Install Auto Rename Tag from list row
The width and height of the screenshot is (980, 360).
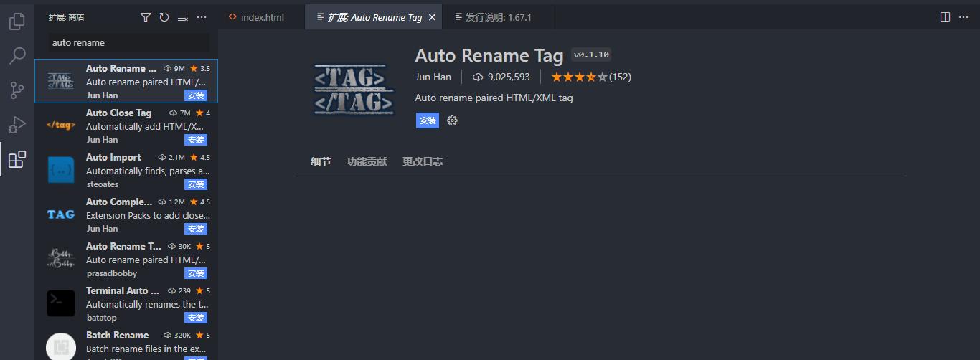click(x=196, y=95)
